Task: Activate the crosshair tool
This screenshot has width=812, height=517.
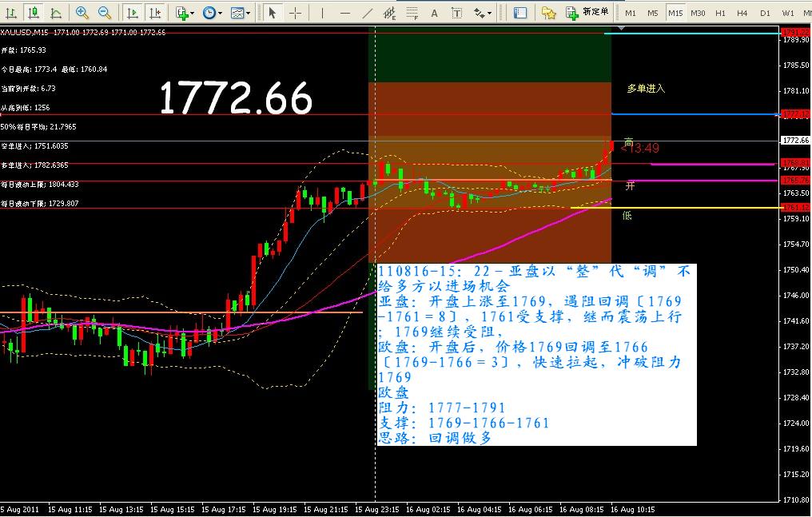Action: (295, 13)
